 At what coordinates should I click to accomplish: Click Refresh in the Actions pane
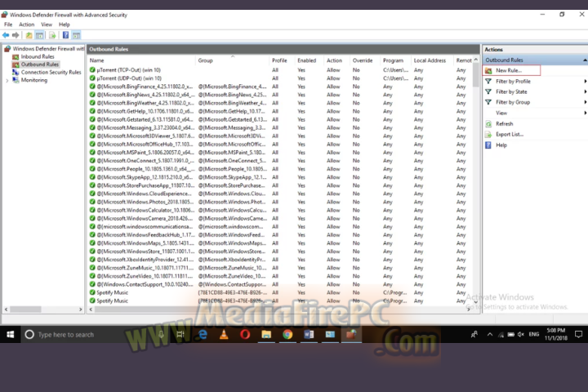(504, 124)
